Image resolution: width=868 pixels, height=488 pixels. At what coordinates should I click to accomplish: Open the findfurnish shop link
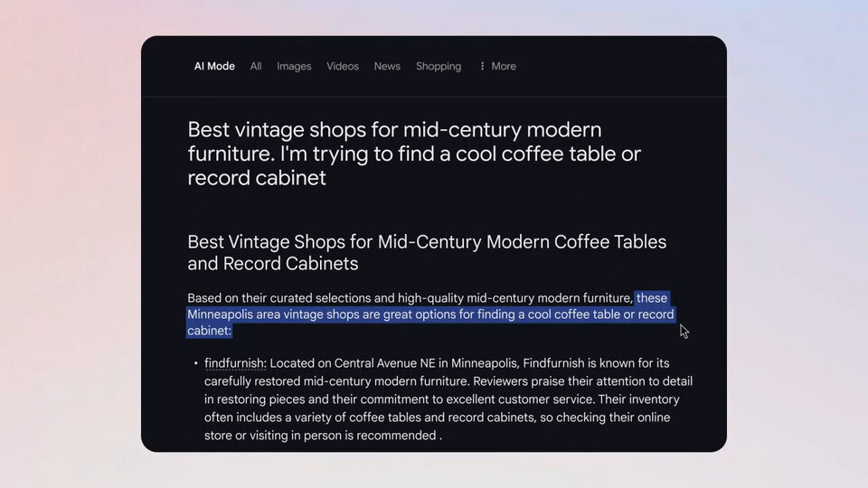(x=235, y=363)
